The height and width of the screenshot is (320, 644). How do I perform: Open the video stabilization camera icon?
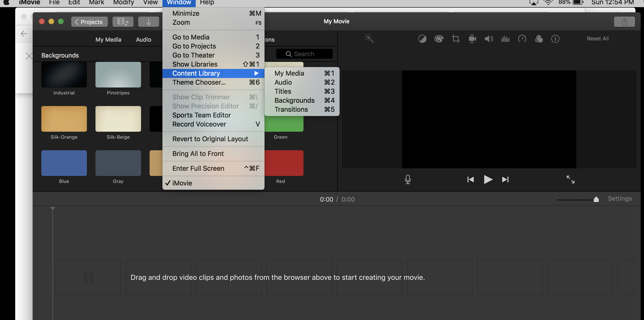point(472,39)
